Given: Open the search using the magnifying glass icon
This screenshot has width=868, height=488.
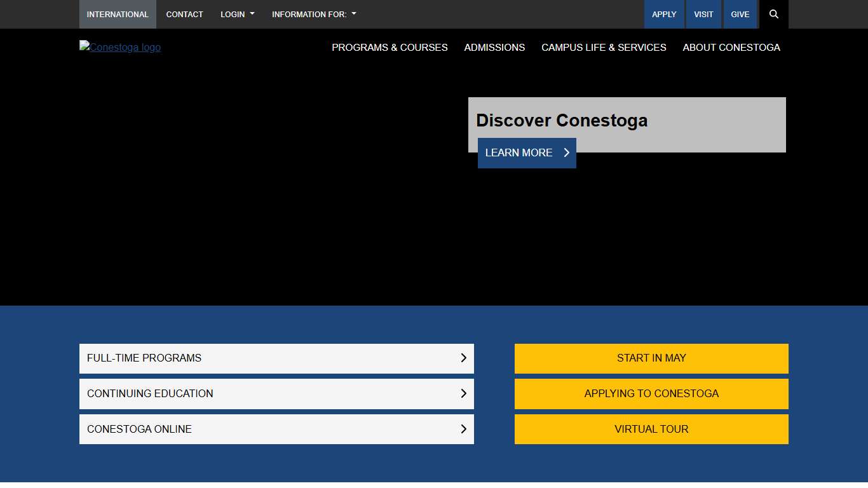Looking at the screenshot, I should (x=774, y=14).
